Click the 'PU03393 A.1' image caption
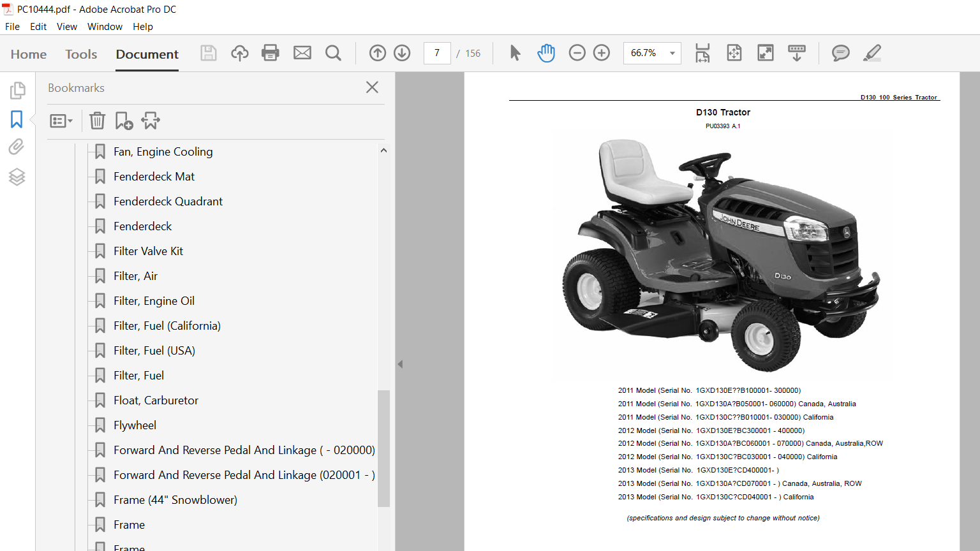 pyautogui.click(x=723, y=126)
